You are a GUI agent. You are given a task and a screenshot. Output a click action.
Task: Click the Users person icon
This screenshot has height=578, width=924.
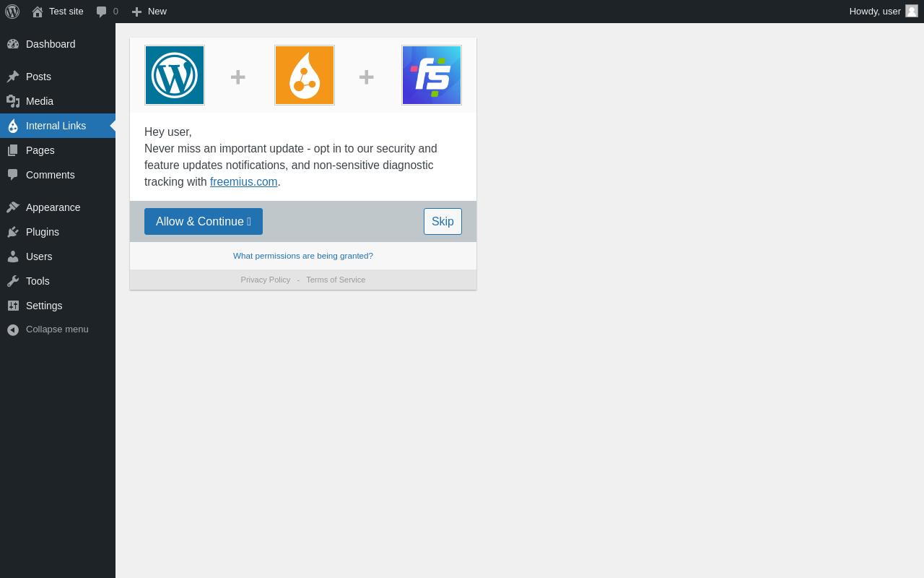[x=13, y=256]
